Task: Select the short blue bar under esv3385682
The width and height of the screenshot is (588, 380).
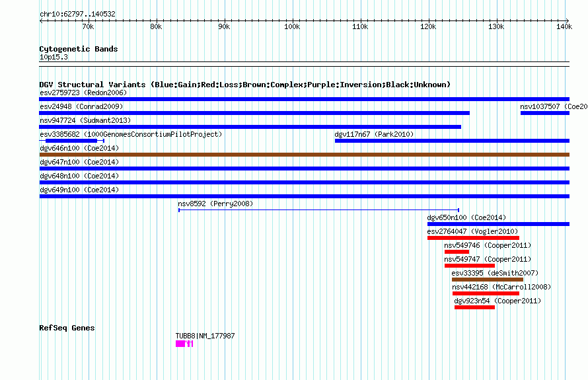Action: 71,141
